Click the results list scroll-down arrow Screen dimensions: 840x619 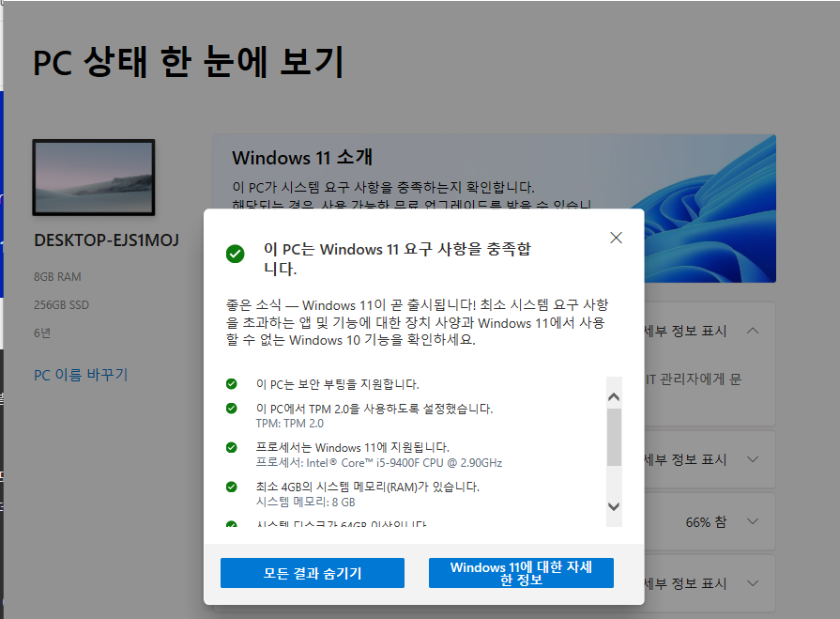[614, 506]
